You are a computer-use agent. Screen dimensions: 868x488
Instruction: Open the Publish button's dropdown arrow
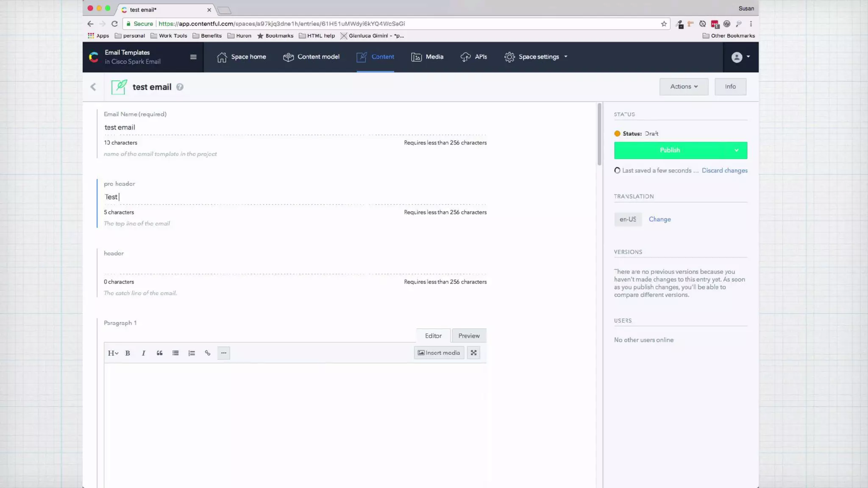coord(737,150)
